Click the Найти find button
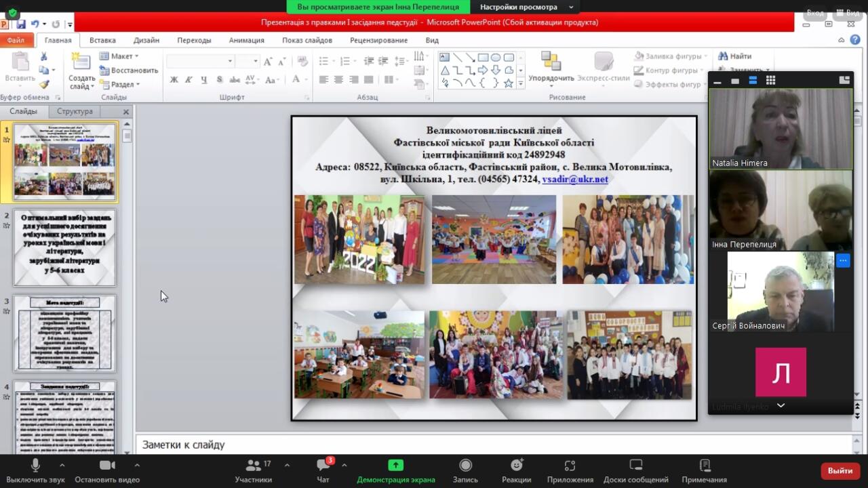The image size is (868, 488). pyautogui.click(x=735, y=56)
